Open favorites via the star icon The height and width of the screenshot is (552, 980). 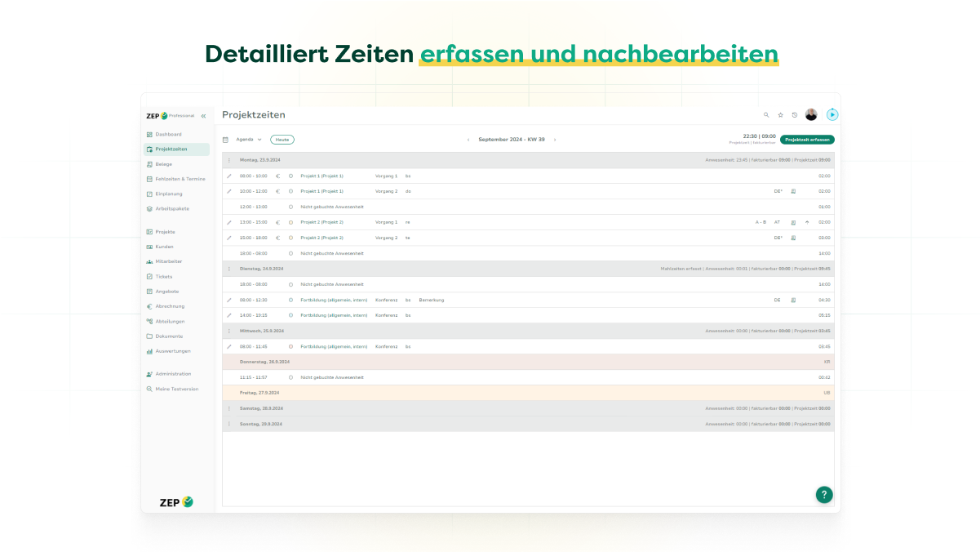pos(780,115)
